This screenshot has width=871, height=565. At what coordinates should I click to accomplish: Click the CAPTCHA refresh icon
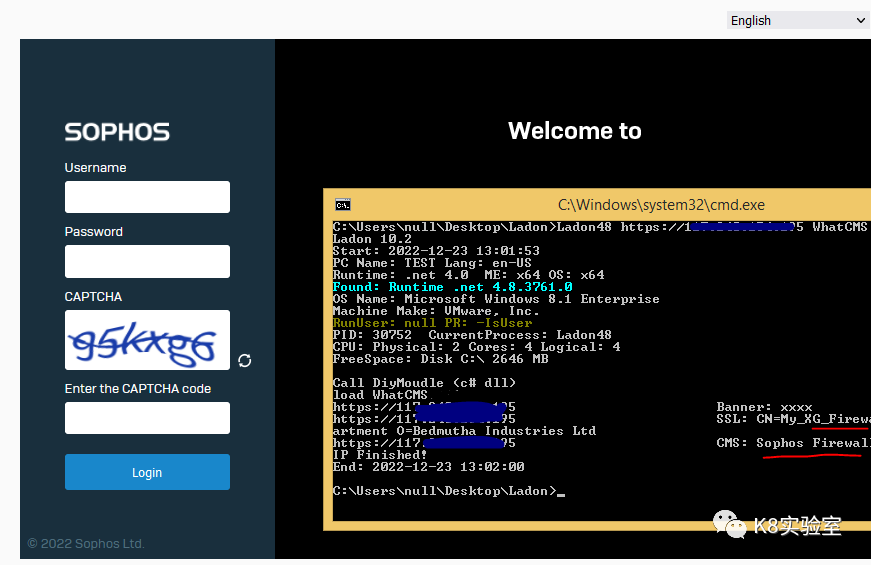coord(244,361)
